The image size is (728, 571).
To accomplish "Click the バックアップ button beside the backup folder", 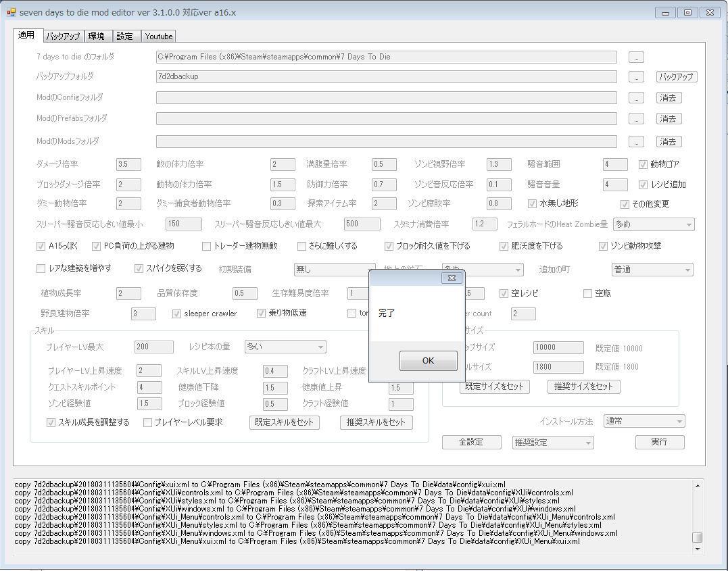I will [677, 76].
